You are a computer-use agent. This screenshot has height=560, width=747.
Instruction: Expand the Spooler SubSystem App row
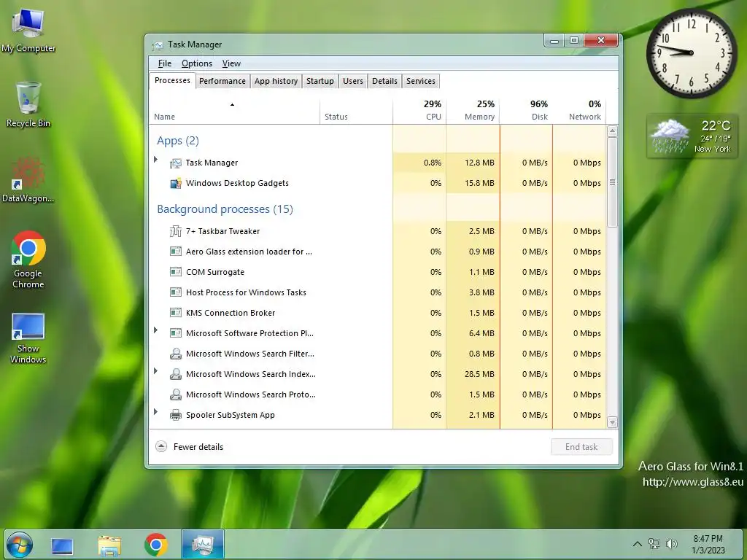[156, 411]
